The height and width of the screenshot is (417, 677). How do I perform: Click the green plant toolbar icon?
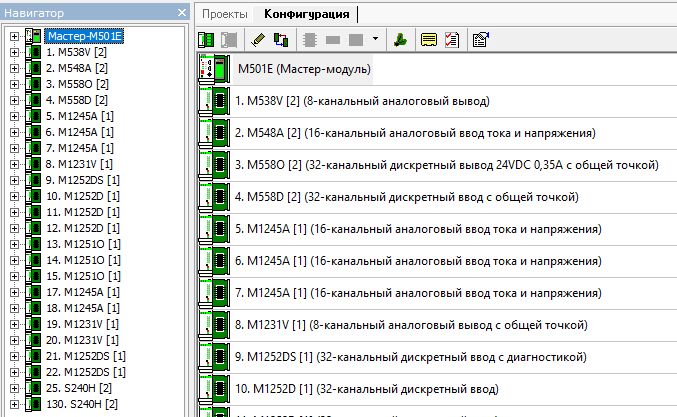coord(400,40)
